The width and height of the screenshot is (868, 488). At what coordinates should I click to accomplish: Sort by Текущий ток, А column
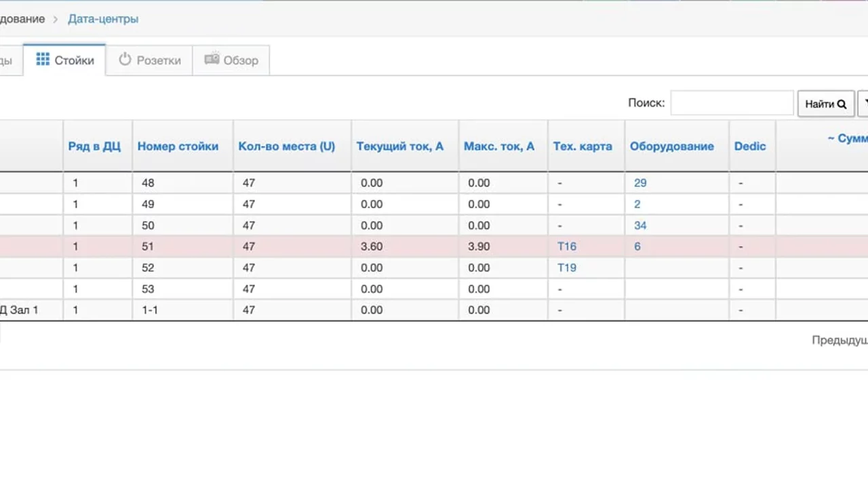[x=399, y=146]
